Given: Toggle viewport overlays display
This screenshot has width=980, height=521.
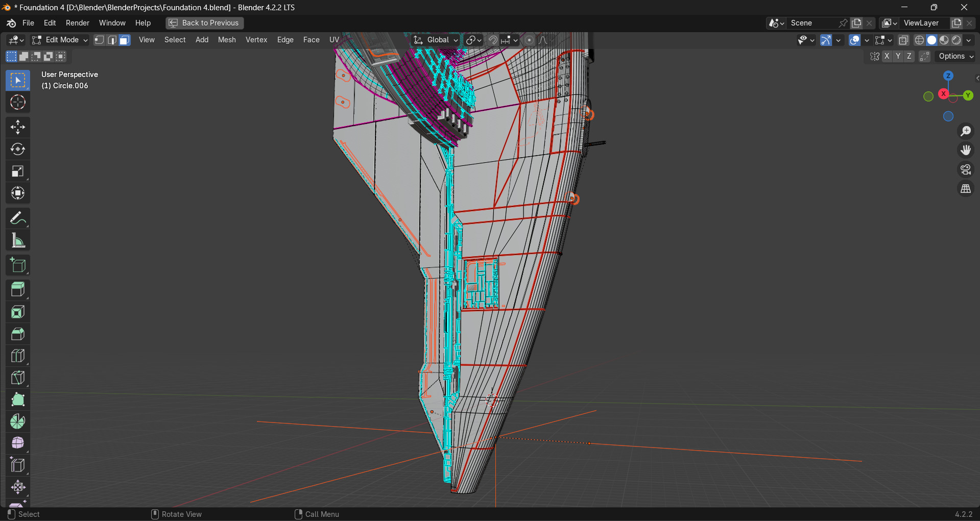Looking at the screenshot, I should tap(855, 40).
